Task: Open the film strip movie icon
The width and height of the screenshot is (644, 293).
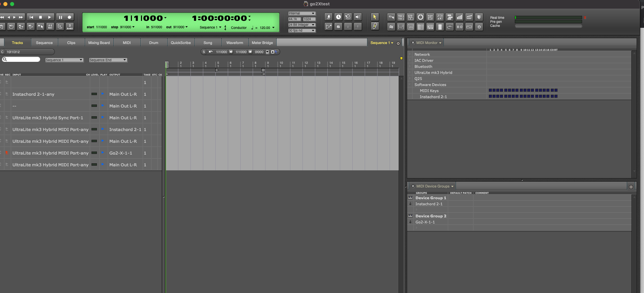Action: (440, 27)
